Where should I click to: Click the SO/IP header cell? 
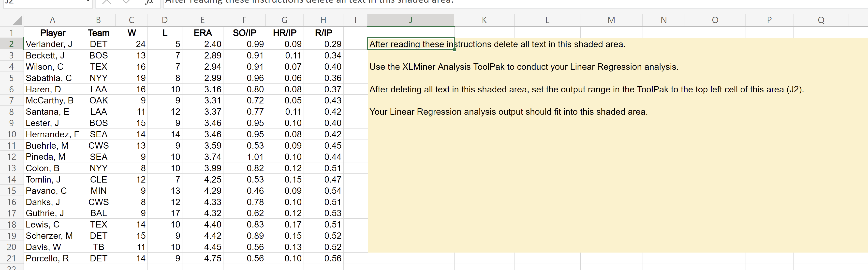pyautogui.click(x=244, y=33)
